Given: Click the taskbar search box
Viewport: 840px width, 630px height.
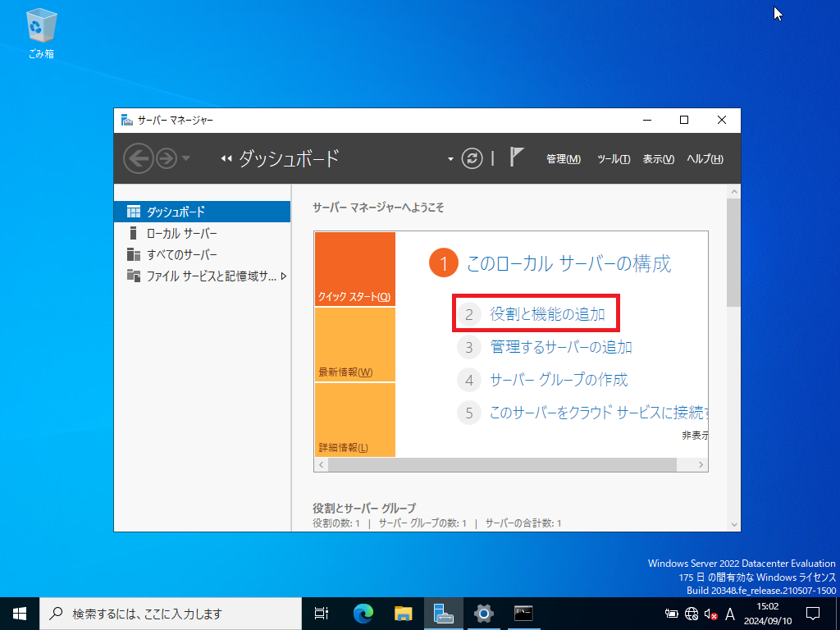Looking at the screenshot, I should point(171,614).
